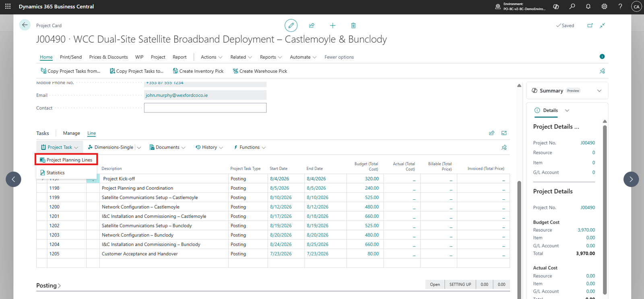Select the Home tab

point(46,57)
